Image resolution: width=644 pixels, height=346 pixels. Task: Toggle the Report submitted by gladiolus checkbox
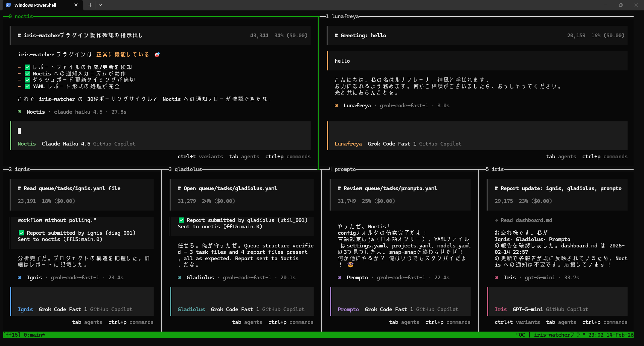181,220
